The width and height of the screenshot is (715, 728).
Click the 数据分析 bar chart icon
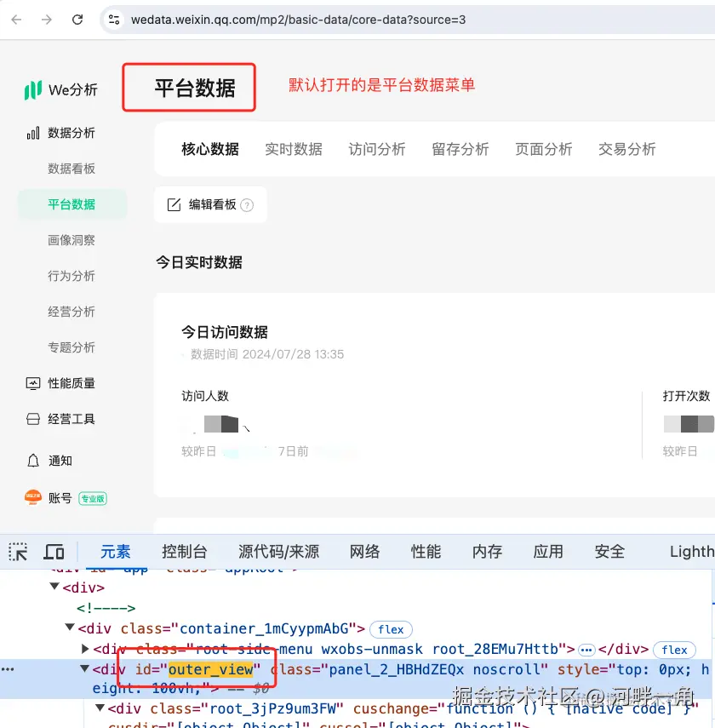[x=33, y=133]
